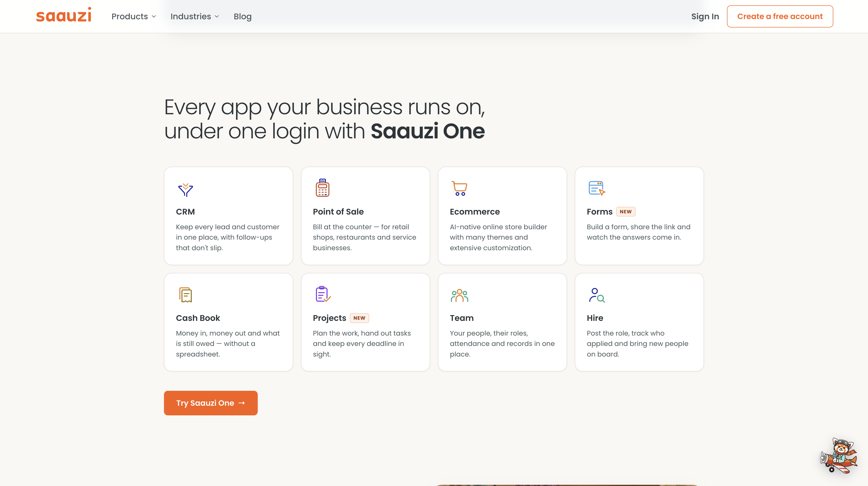Open the Point of Sale card title
Viewport: 868px width, 486px height.
coord(338,211)
